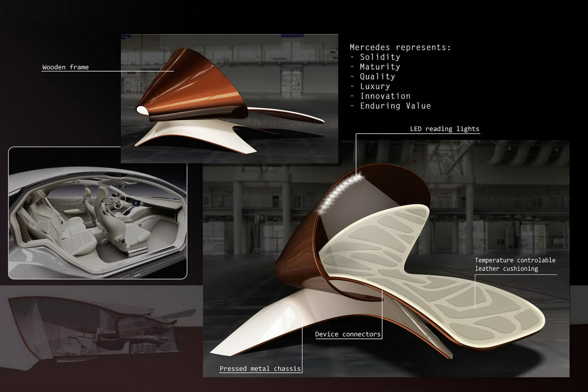Click the 'Mercedes represents:' heading
588x392 pixels.
[x=401, y=47]
